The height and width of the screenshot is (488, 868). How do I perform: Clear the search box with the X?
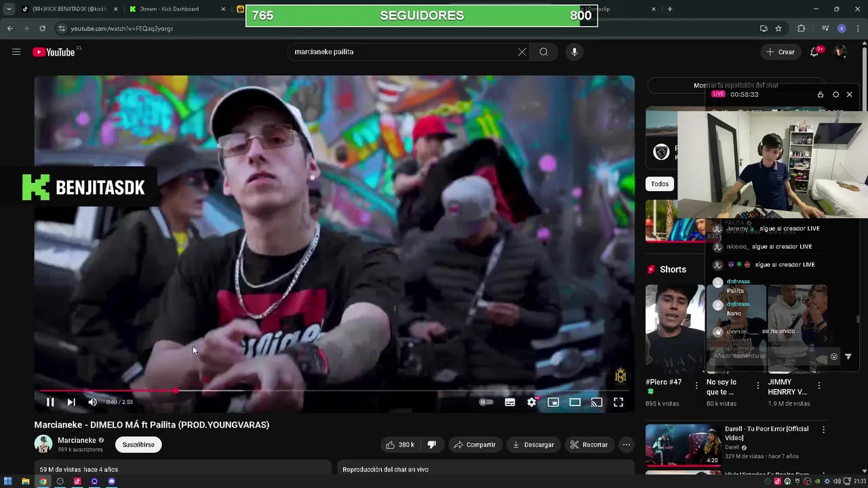point(522,52)
